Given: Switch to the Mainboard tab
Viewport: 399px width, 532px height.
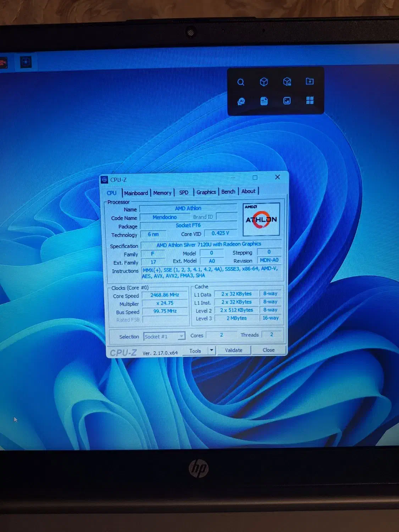Looking at the screenshot, I should pos(136,193).
